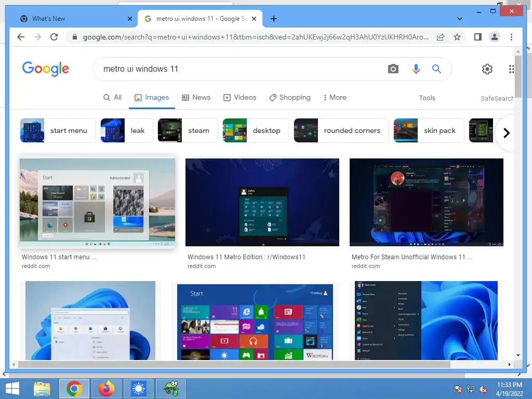This screenshot has width=532, height=399.
Task: Share this page using the share icon
Action: 441,37
